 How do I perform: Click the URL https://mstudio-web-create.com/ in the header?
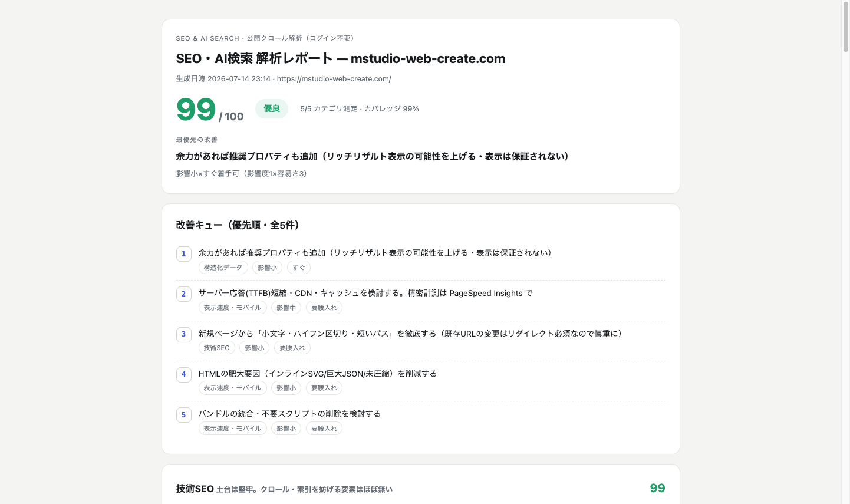click(x=334, y=79)
